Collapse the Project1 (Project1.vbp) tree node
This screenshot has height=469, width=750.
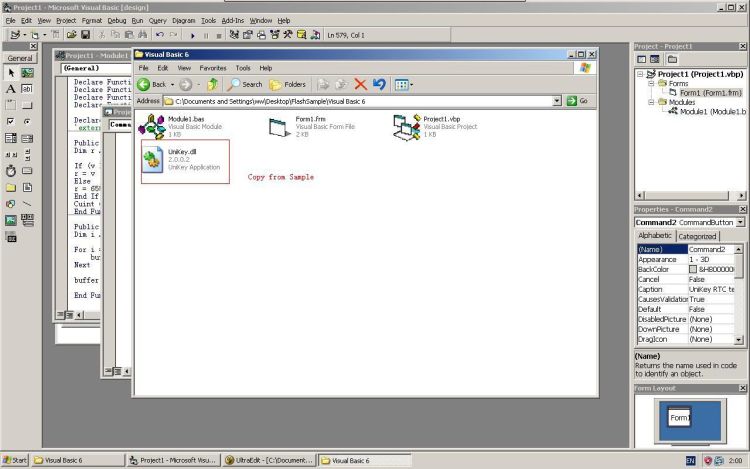click(640, 74)
